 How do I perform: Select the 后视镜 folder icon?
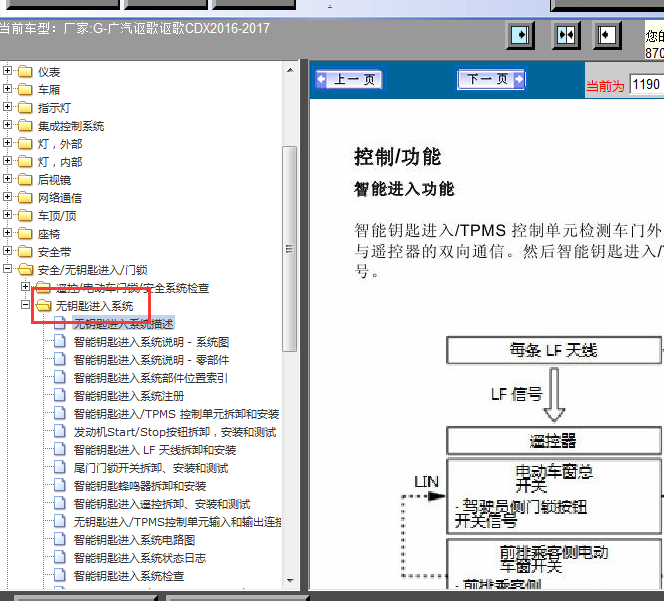pyautogui.click(x=25, y=179)
